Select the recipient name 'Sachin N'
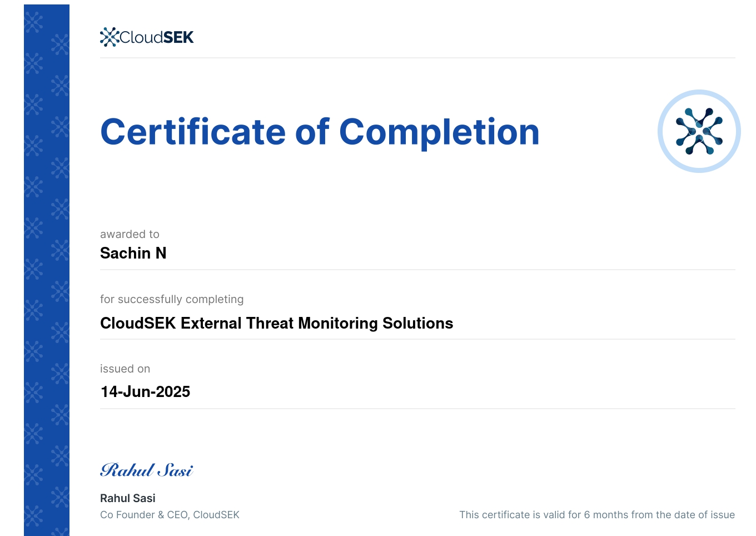The image size is (756, 536). [x=133, y=253]
